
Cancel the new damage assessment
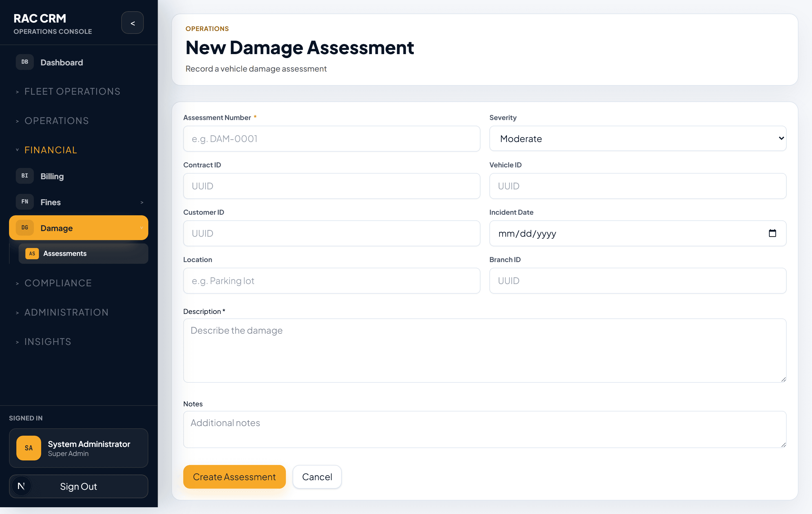point(317,477)
